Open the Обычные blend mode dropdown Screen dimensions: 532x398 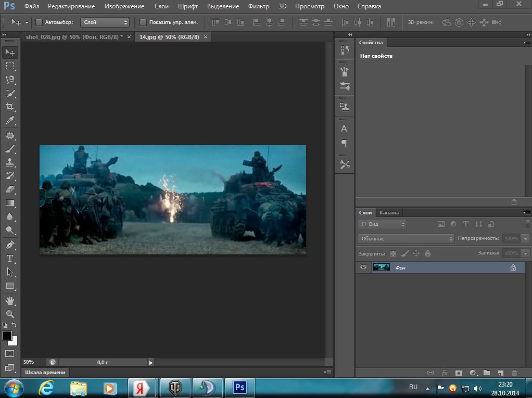(406, 239)
